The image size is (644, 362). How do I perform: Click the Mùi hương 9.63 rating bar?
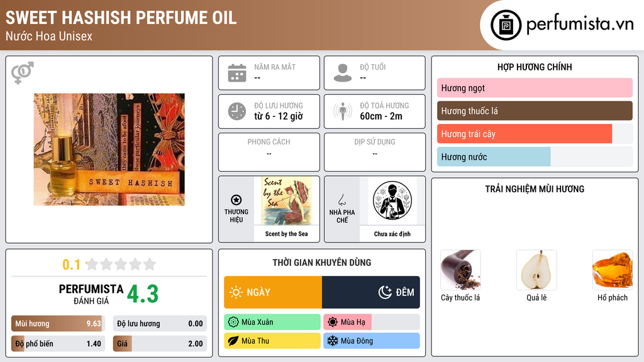coord(58,324)
